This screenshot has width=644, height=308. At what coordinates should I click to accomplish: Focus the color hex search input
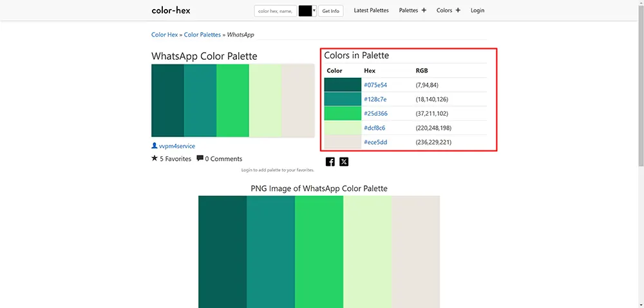[x=276, y=11]
